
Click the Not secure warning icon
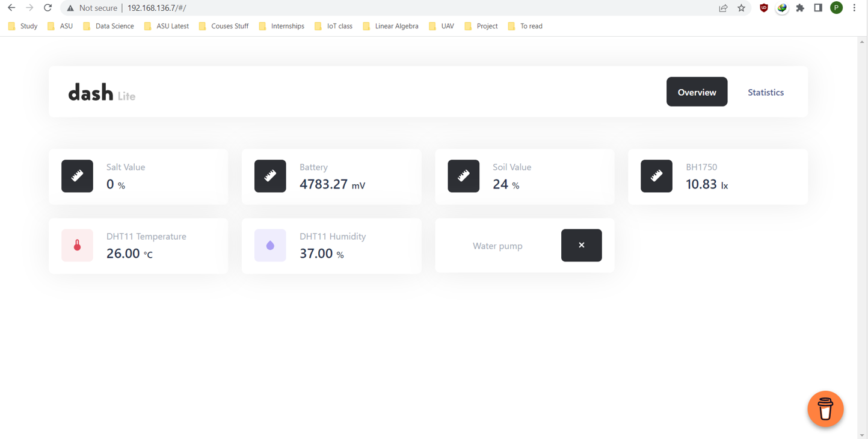[70, 8]
